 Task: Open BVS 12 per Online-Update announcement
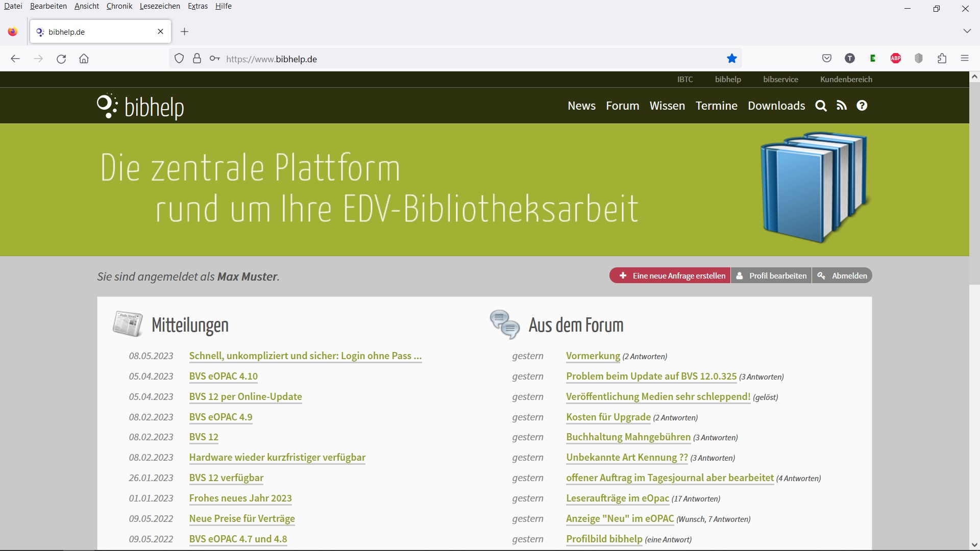click(x=246, y=397)
